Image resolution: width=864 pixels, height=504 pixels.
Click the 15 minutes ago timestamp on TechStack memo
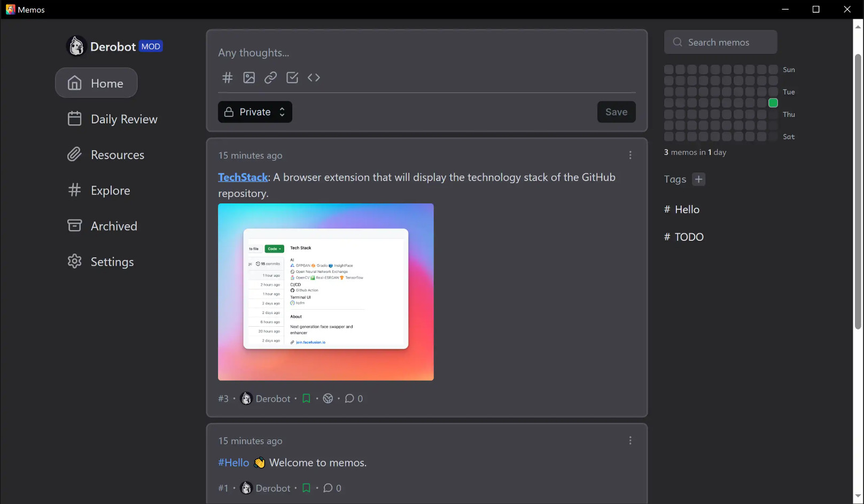click(250, 155)
